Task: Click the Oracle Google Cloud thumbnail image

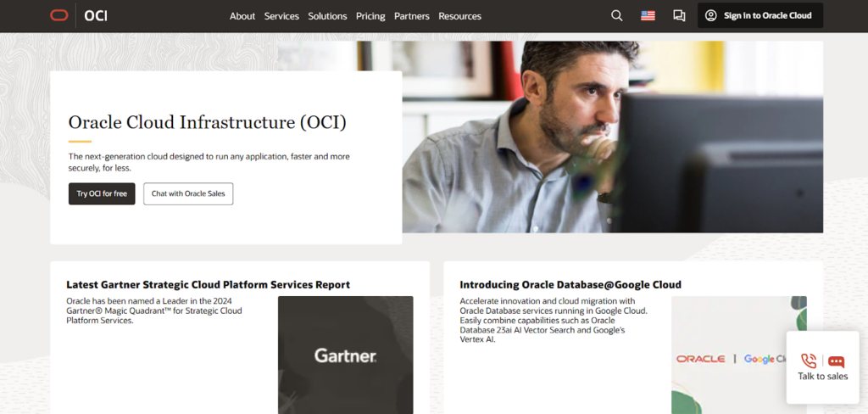Action: [x=739, y=355]
